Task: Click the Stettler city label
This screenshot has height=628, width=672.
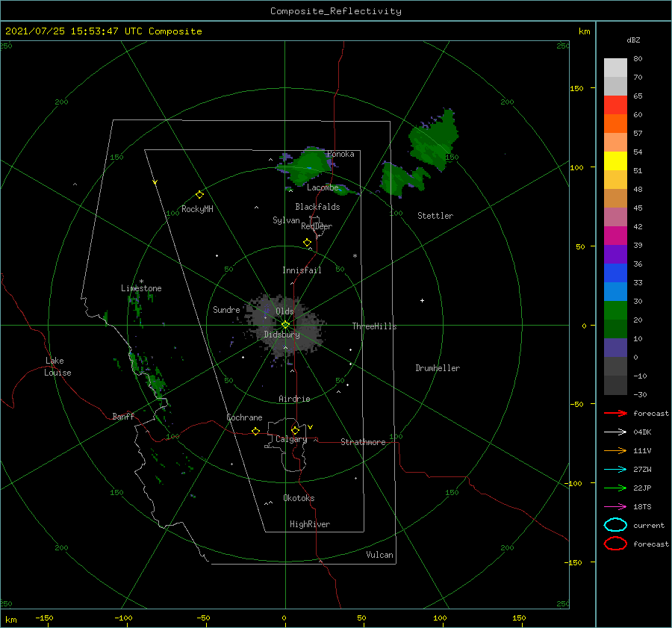Action: click(x=435, y=216)
